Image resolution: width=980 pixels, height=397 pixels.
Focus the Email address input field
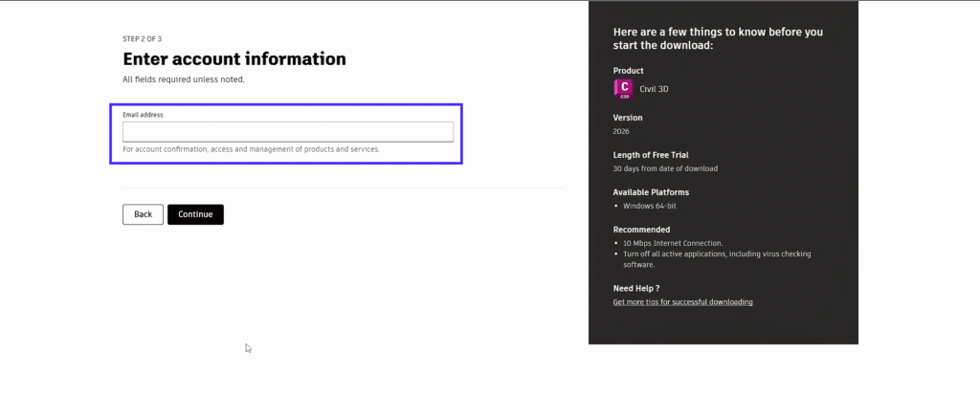287,132
